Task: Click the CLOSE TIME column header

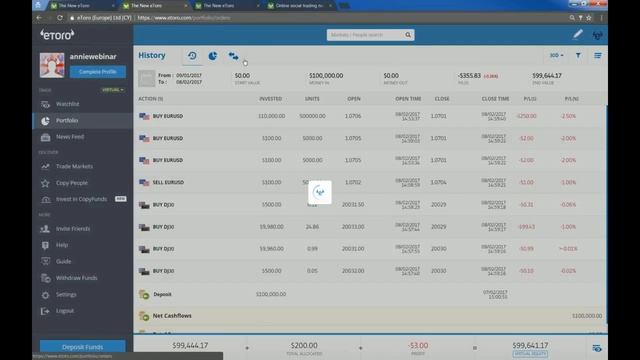Action: click(x=495, y=99)
